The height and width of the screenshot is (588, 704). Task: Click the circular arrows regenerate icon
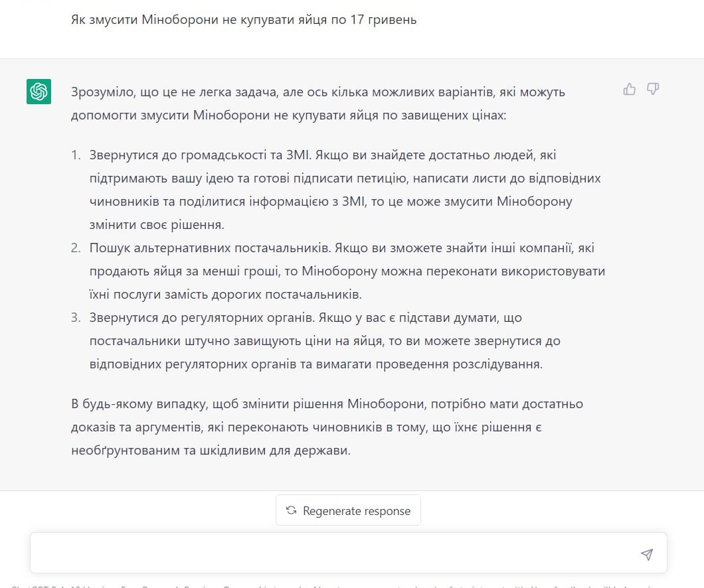(291, 510)
